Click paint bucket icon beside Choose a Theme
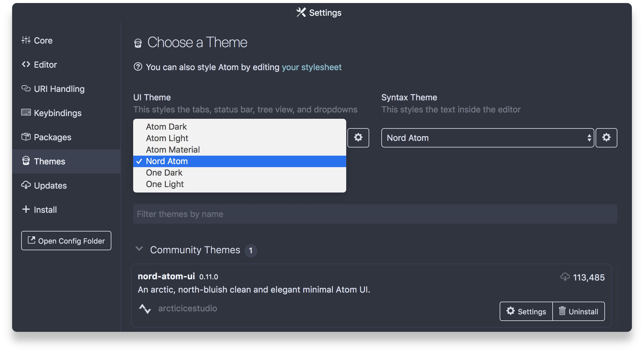The image size is (644, 353). coord(138,43)
